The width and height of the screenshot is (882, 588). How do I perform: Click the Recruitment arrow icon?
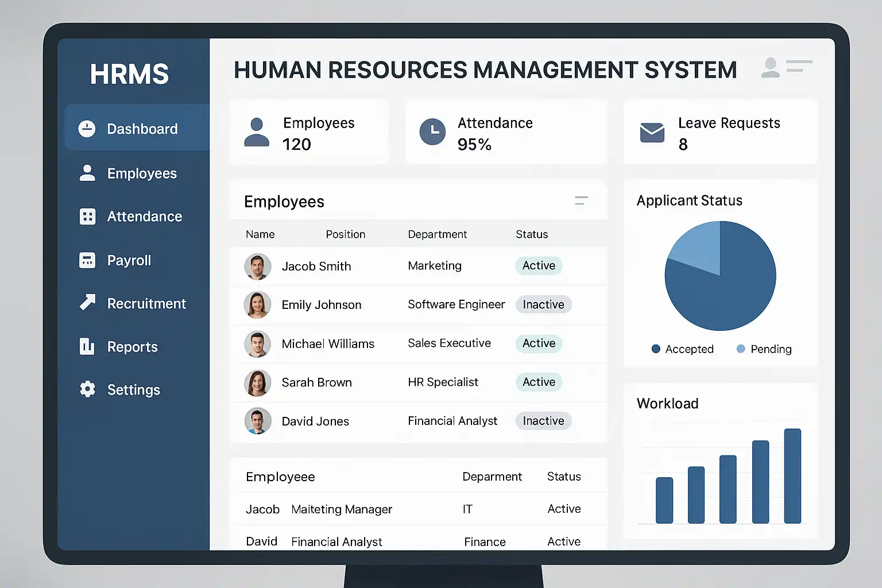pos(87,302)
